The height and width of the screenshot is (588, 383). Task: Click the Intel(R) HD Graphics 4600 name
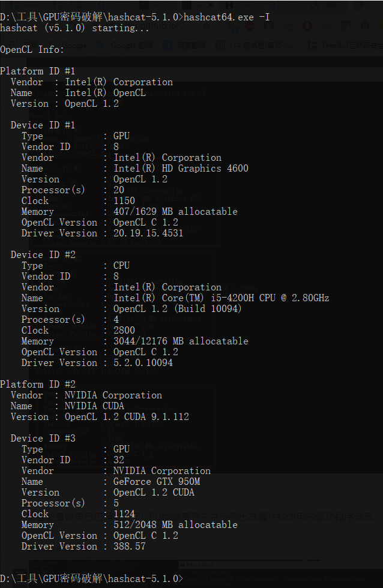(x=181, y=168)
